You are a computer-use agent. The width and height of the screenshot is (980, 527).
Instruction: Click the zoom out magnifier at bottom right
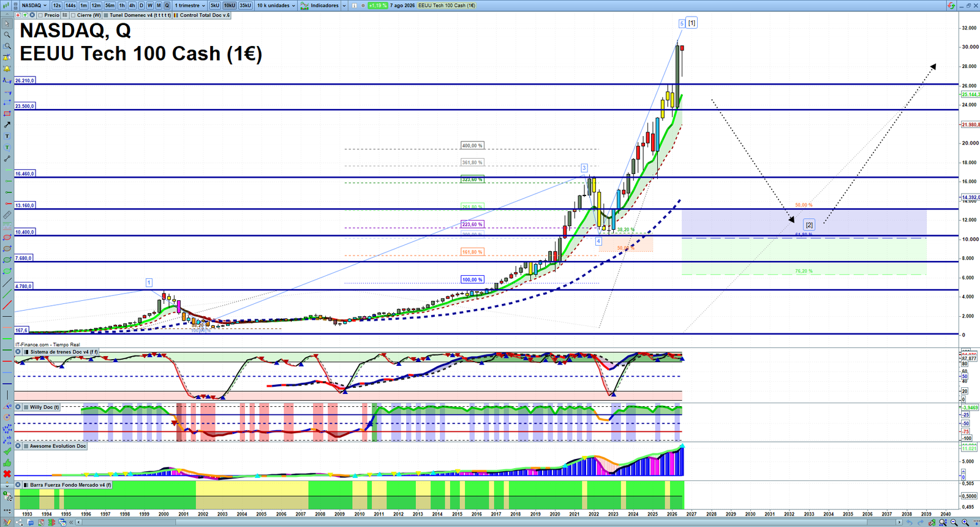[954, 522]
